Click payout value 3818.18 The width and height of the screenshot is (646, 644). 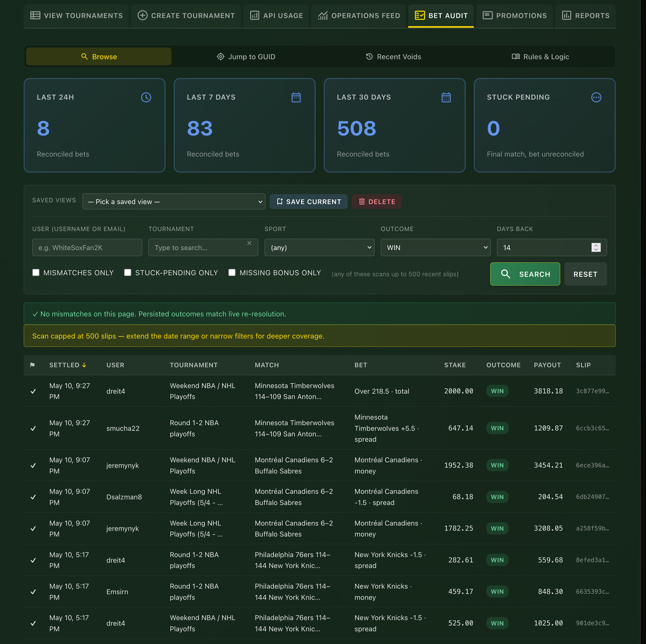[548, 391]
